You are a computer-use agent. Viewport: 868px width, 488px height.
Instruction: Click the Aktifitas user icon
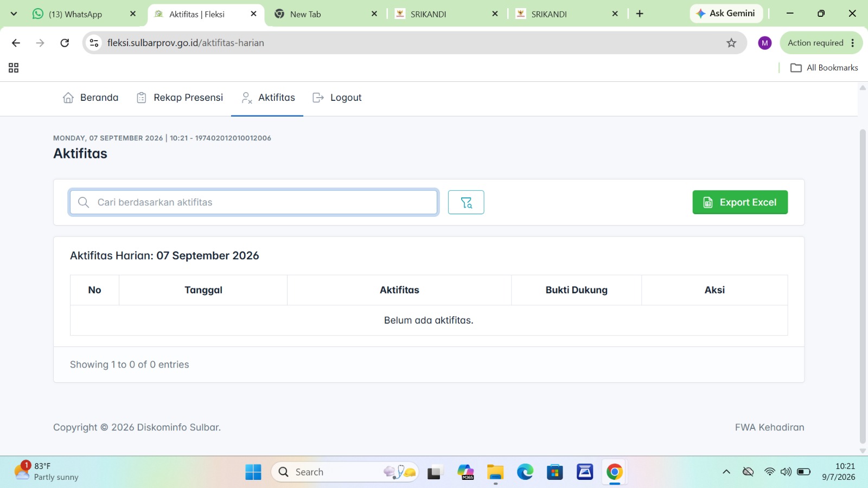[247, 98]
